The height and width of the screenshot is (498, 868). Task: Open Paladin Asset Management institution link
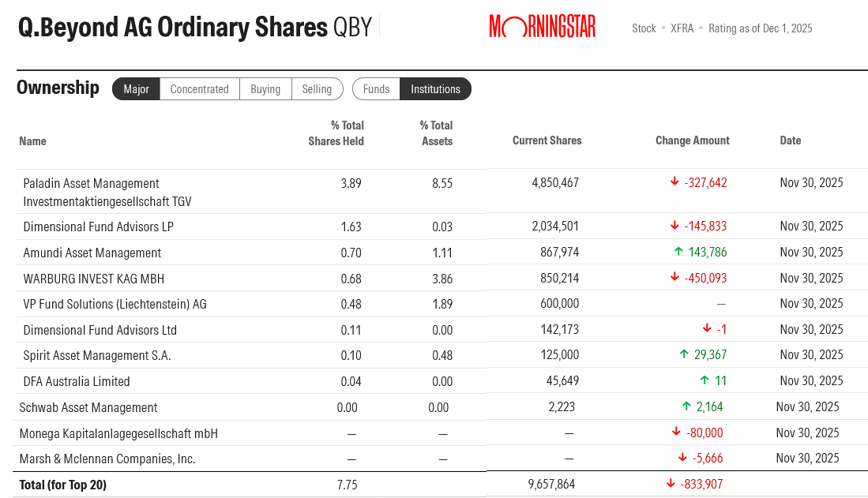tap(107, 192)
